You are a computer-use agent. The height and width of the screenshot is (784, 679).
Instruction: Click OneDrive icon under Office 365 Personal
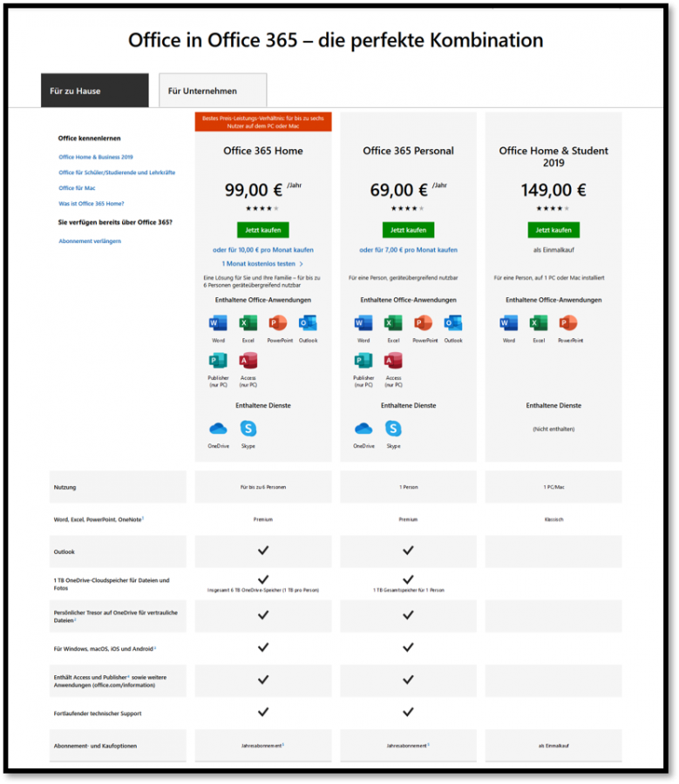point(363,429)
